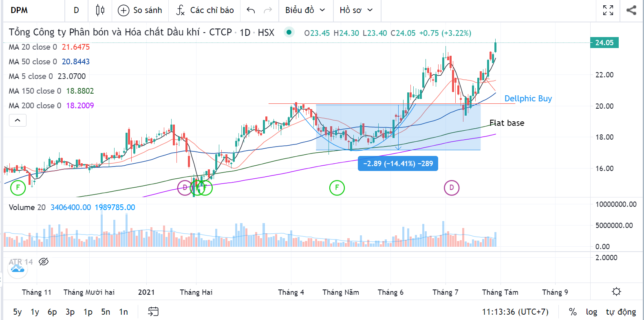This screenshot has height=320, width=644.
Task: Toggle percent scale mode
Action: pos(573,312)
